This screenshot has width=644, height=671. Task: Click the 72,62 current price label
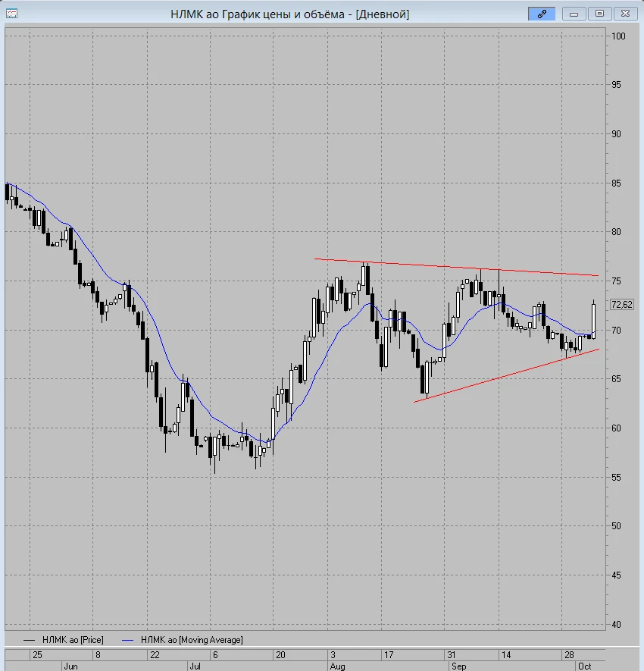click(622, 304)
